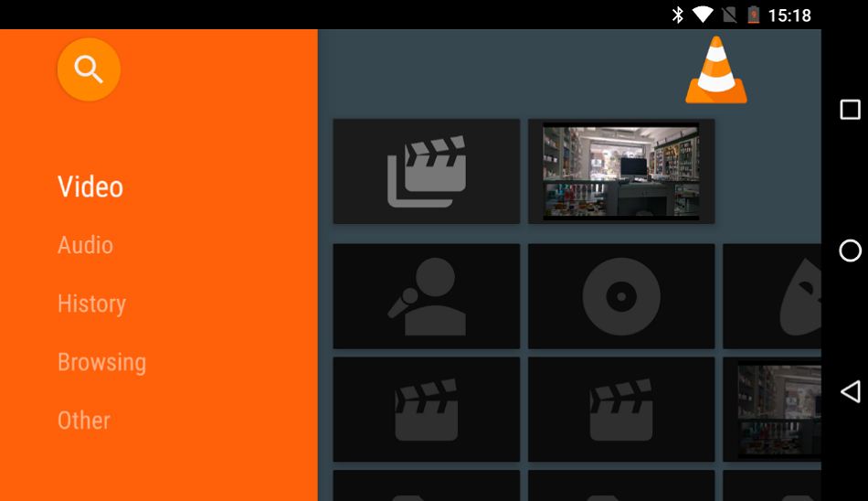Screen dimensions: 868x501
Task: Tap the 15:18 clock
Action: point(789,16)
